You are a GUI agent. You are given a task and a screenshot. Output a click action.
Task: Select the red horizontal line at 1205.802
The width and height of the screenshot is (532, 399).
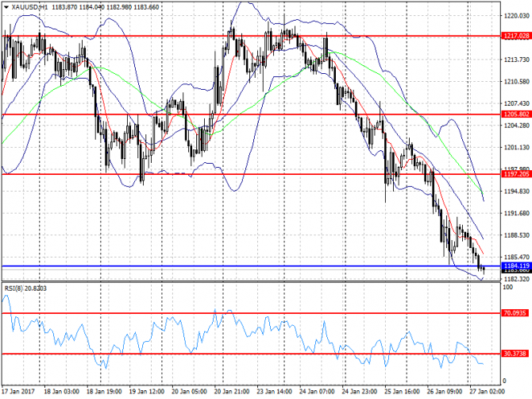click(238, 114)
